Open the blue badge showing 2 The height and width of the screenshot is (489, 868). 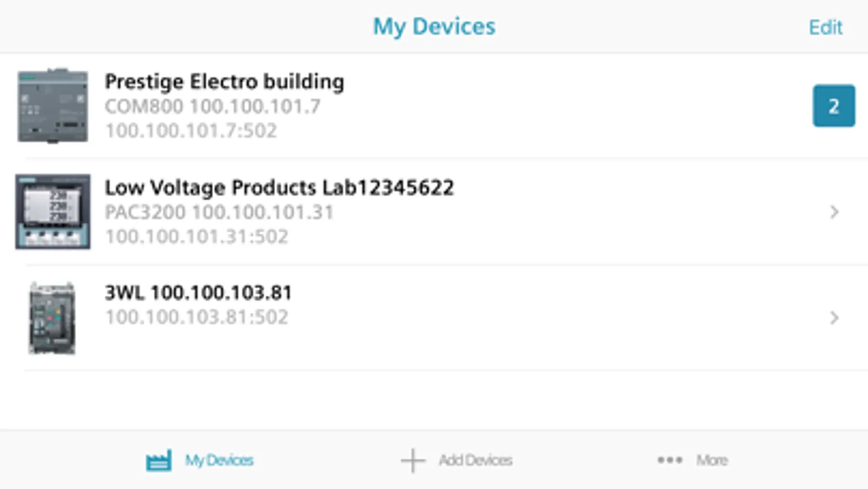(x=833, y=106)
